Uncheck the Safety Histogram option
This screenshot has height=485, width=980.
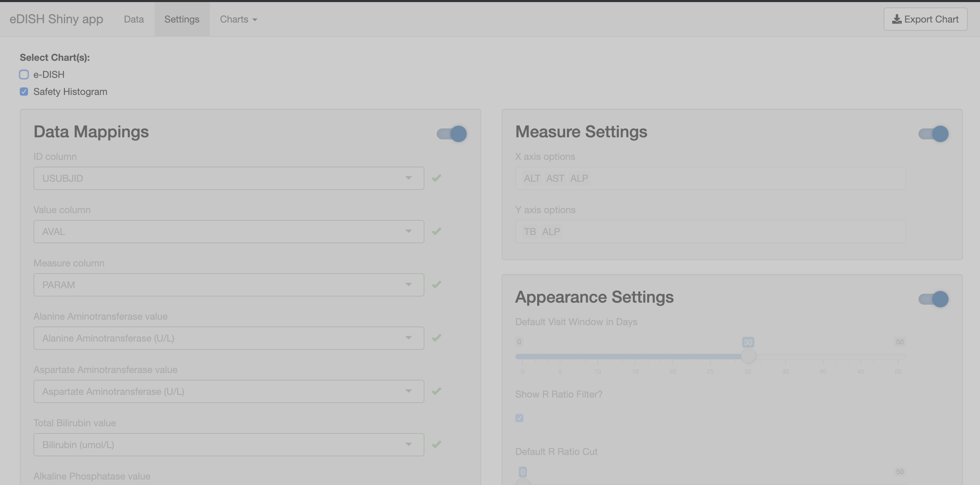point(24,92)
